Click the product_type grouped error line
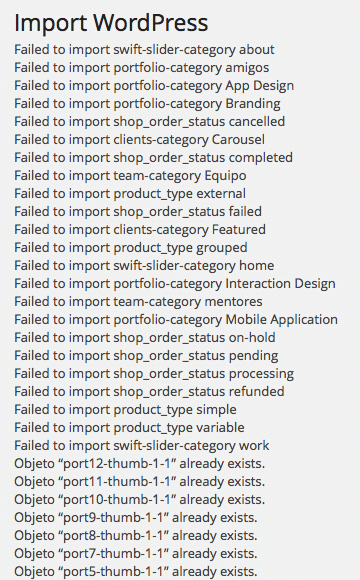 point(131,247)
